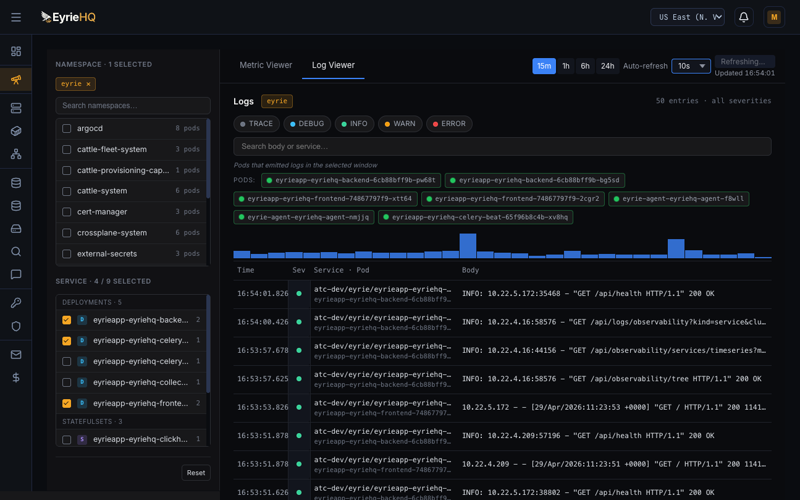Focus the Search body or service field
This screenshot has height=500, width=800.
[x=502, y=146]
